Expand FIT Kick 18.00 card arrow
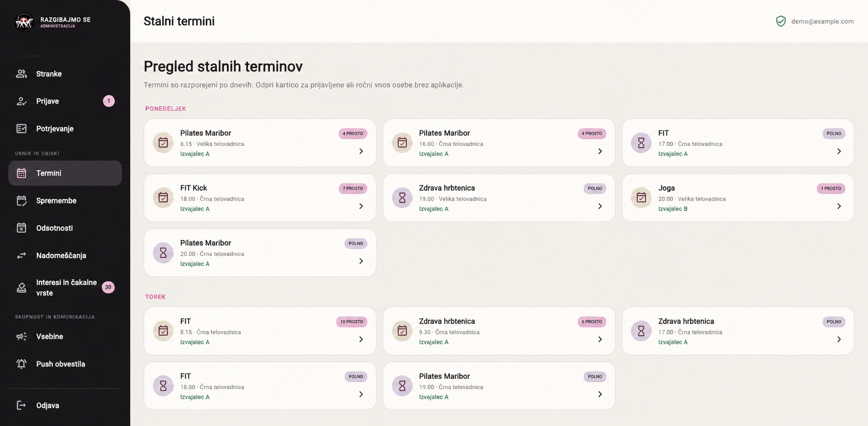Viewport: 868px width, 426px height. [361, 206]
